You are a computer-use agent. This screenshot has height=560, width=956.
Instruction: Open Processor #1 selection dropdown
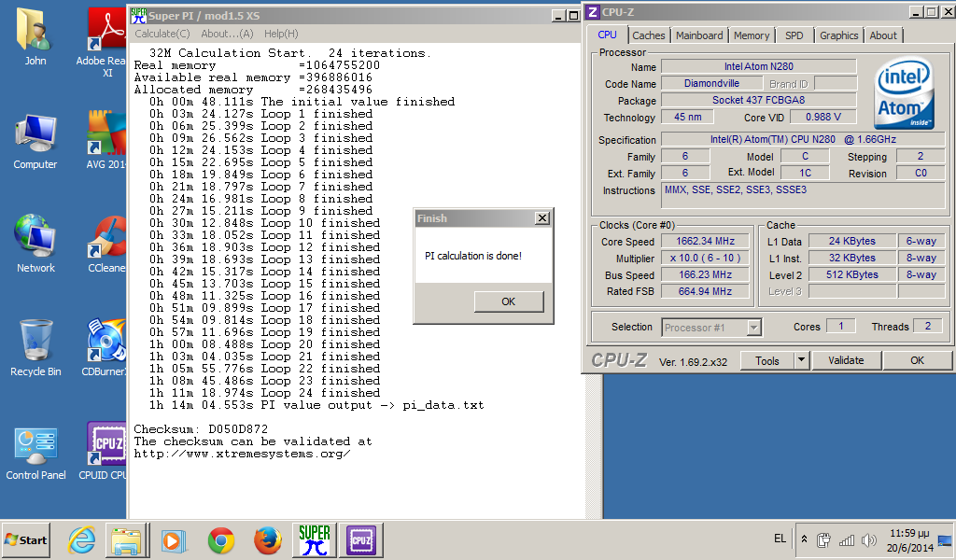pyautogui.click(x=711, y=328)
